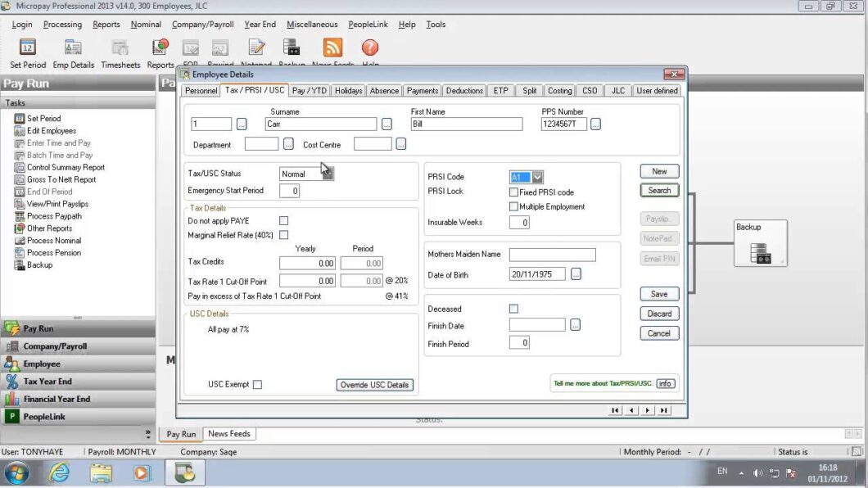The height and width of the screenshot is (488, 868).
Task: Open Process Nominal task
Action: [x=54, y=240]
